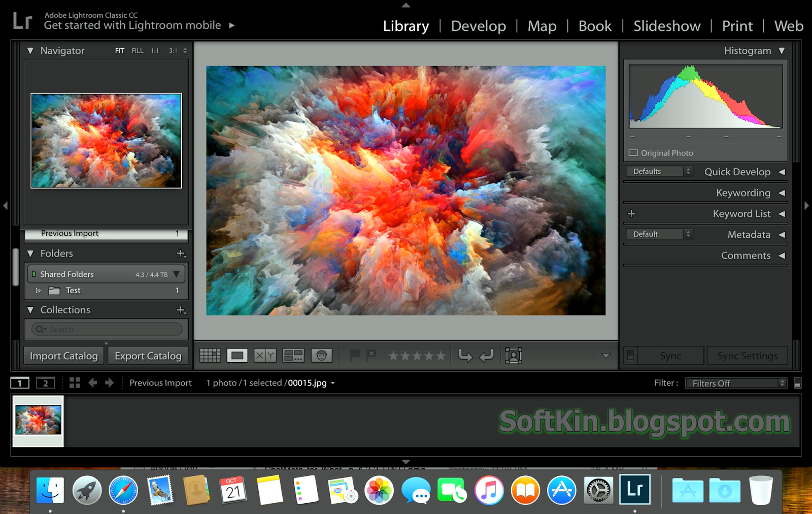Expand the Quick Develop panel
The image size is (812, 514).
[x=782, y=172]
